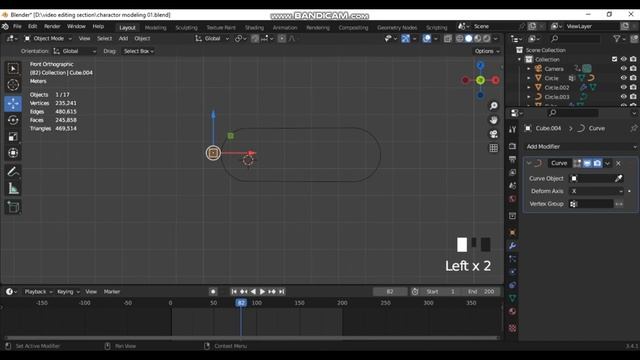The image size is (640, 360).
Task: Jump to the timeline start frame
Action: 234,291
